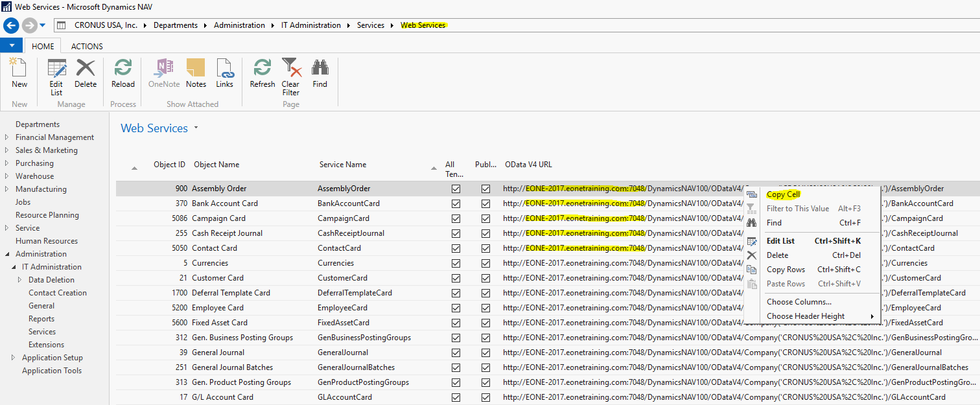The width and height of the screenshot is (980, 405).
Task: Toggle All Tenants for Contact Card
Action: (x=456, y=248)
